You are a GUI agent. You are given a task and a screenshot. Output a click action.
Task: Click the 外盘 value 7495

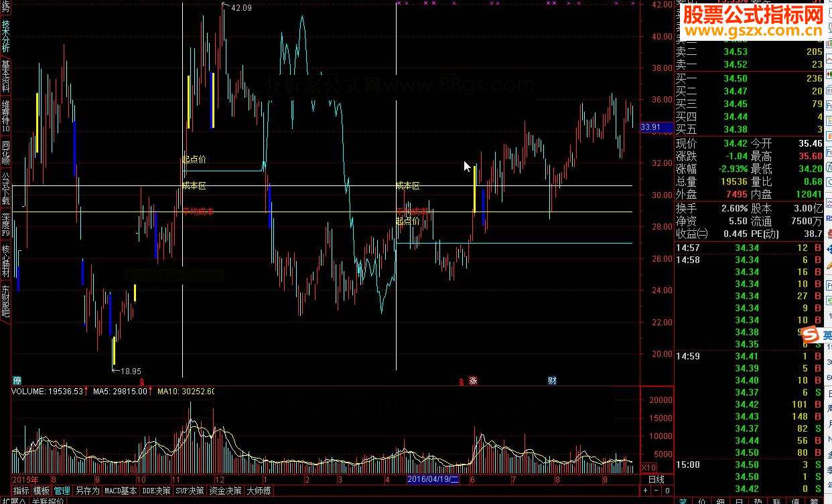737,194
